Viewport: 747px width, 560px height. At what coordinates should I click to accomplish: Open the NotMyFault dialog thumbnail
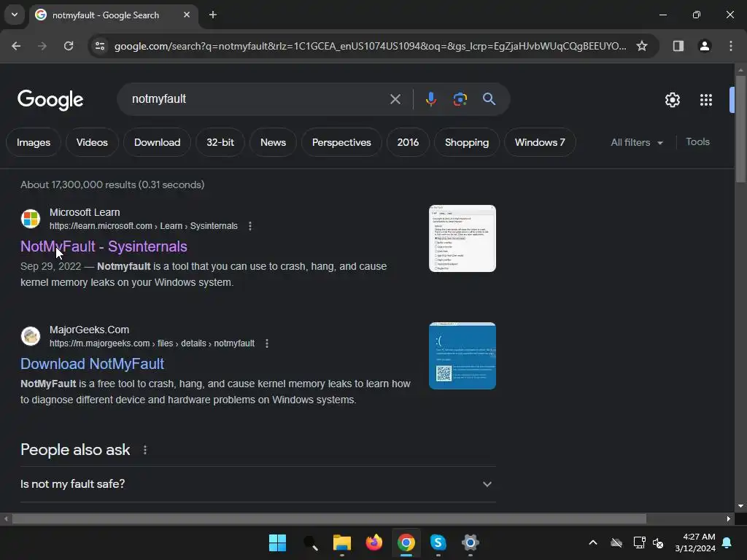462,238
